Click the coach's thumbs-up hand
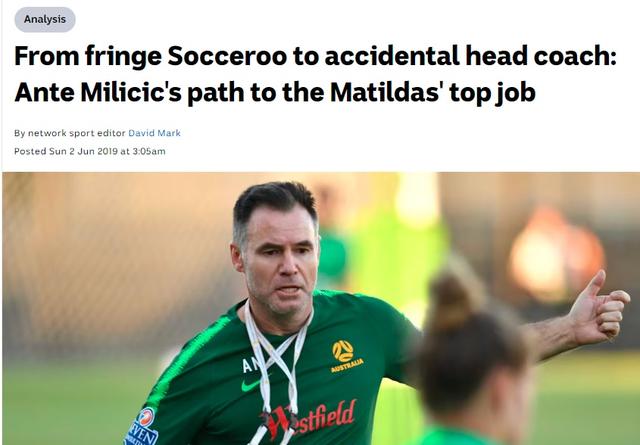 598,310
